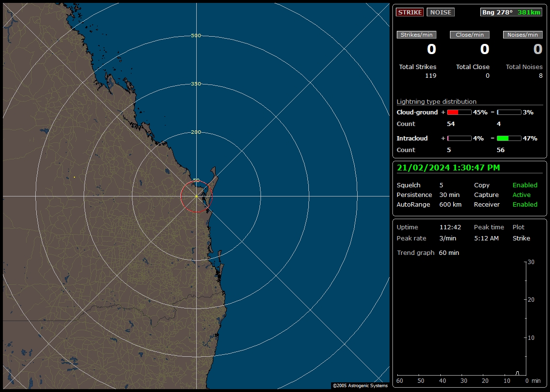Click the 200 range ring label
Image resolution: width=550 pixels, height=392 pixels.
(x=196, y=132)
